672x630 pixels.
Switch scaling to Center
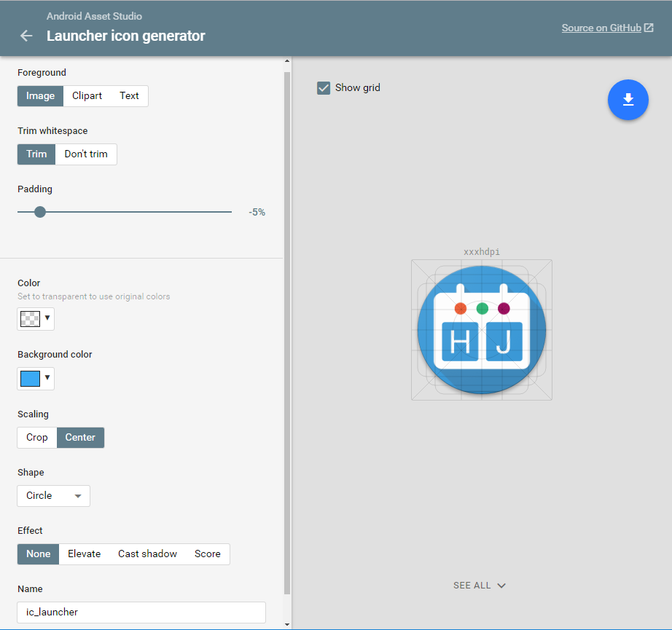click(x=80, y=437)
